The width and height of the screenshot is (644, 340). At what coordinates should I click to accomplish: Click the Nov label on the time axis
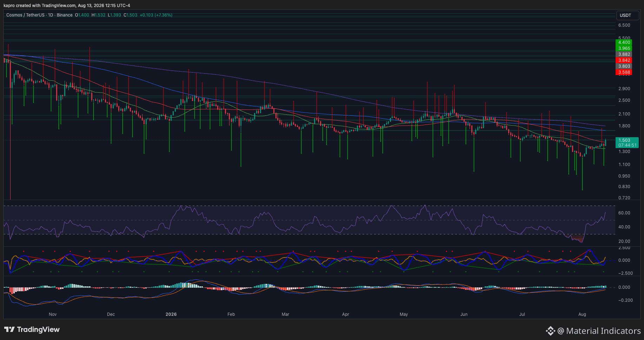tap(53, 314)
